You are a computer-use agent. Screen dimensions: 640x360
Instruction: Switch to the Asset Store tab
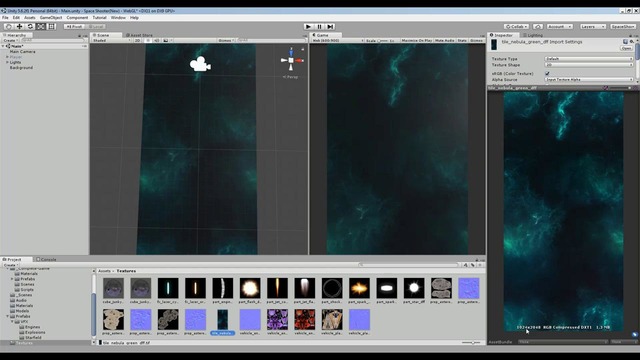click(139, 35)
